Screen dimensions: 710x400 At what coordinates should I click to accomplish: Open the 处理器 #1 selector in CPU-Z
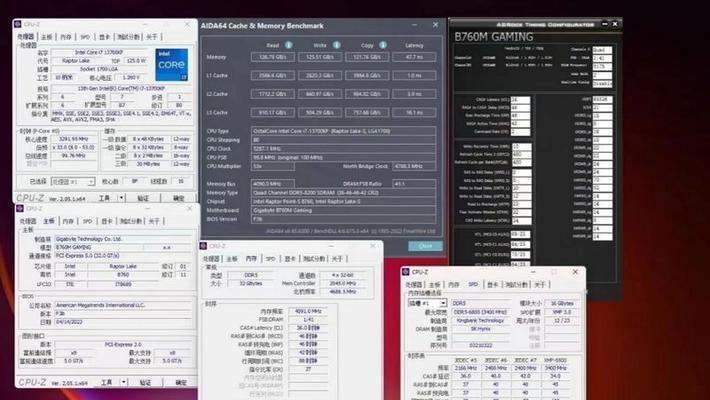pyautogui.click(x=72, y=182)
